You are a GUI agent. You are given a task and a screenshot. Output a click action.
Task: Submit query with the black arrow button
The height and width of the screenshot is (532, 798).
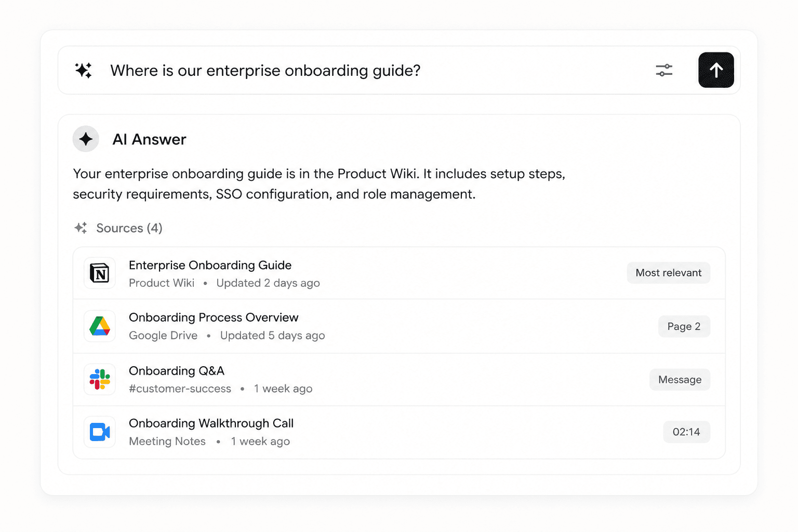point(716,70)
